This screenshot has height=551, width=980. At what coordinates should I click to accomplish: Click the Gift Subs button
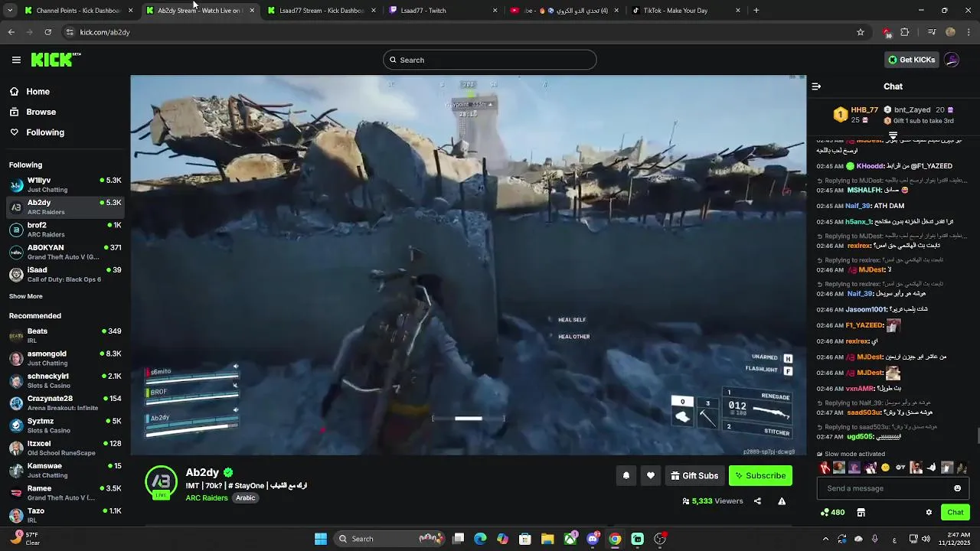694,476
